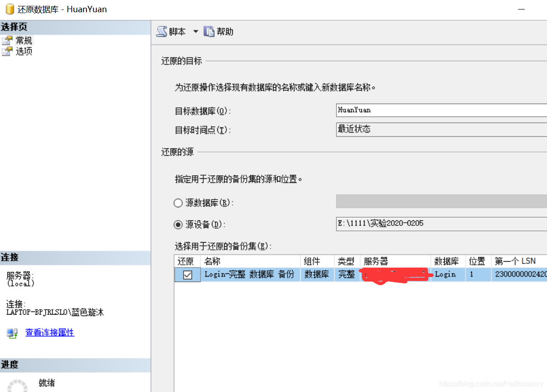This screenshot has width=547, height=392.
Task: Switch to the 选项 page
Action: [21, 51]
